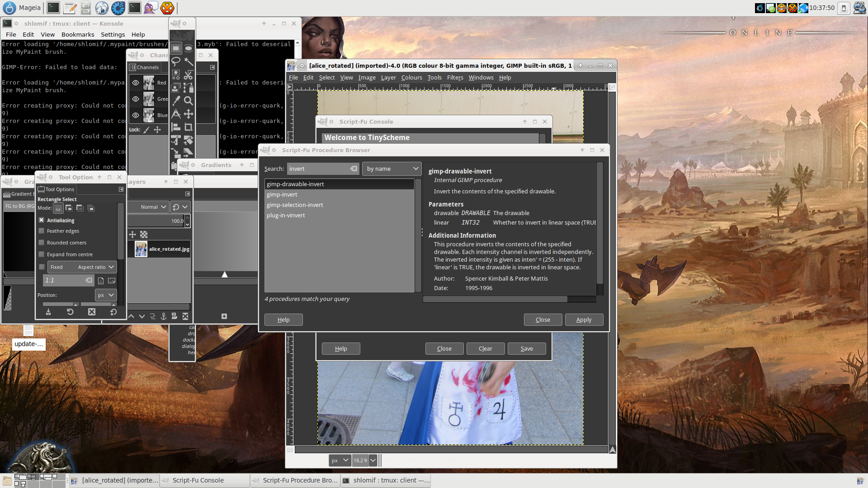The width and height of the screenshot is (868, 488).
Task: Save tool preset in Tool Options footer
Action: (x=48, y=312)
